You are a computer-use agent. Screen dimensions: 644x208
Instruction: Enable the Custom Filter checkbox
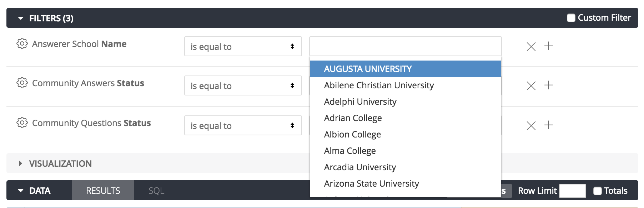click(x=571, y=18)
